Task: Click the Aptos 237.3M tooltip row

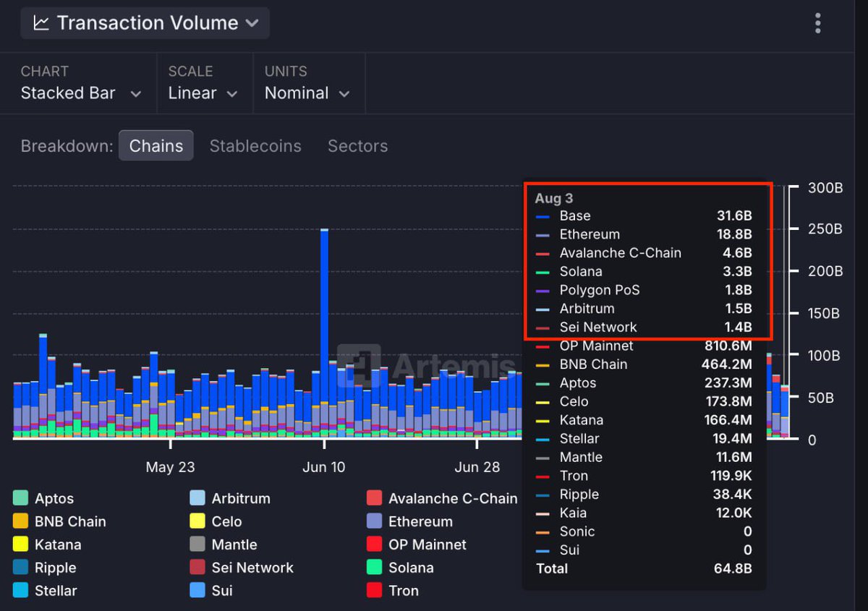Action: pyautogui.click(x=644, y=383)
